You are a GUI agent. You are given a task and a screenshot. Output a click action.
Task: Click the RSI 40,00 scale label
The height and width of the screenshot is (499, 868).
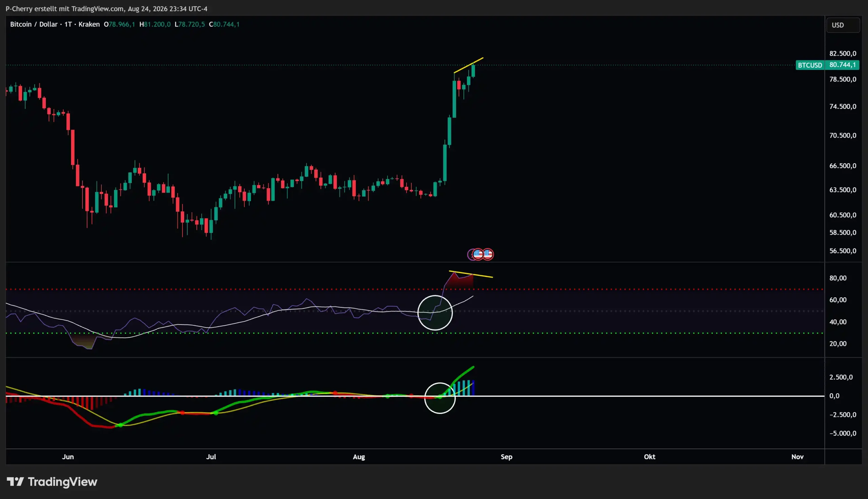tap(838, 322)
